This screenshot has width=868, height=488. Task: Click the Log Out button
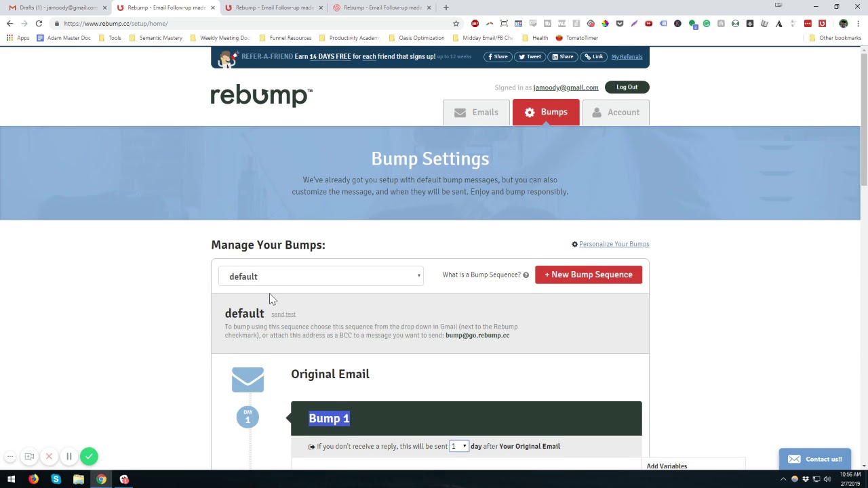click(x=627, y=87)
